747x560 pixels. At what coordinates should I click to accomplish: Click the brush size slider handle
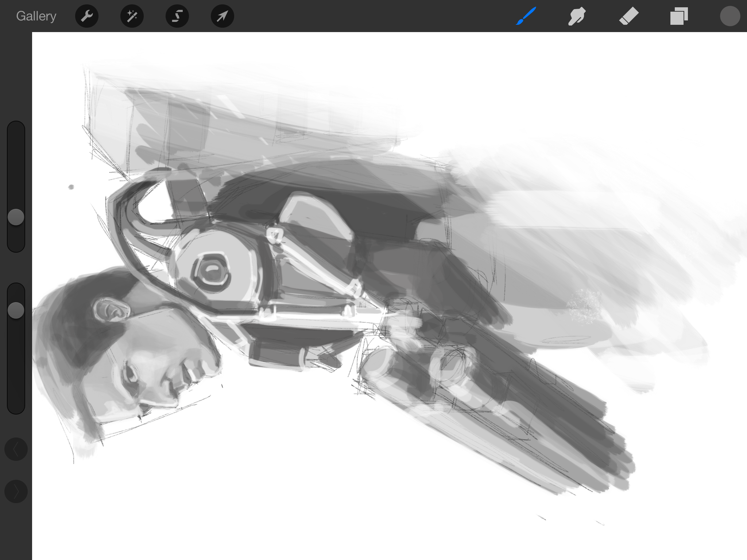tap(16, 217)
